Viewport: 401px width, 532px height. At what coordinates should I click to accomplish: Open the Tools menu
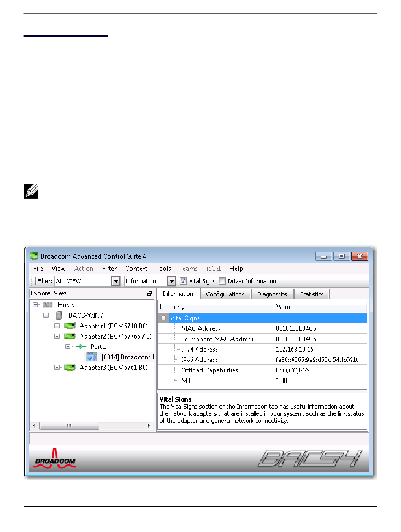(163, 269)
